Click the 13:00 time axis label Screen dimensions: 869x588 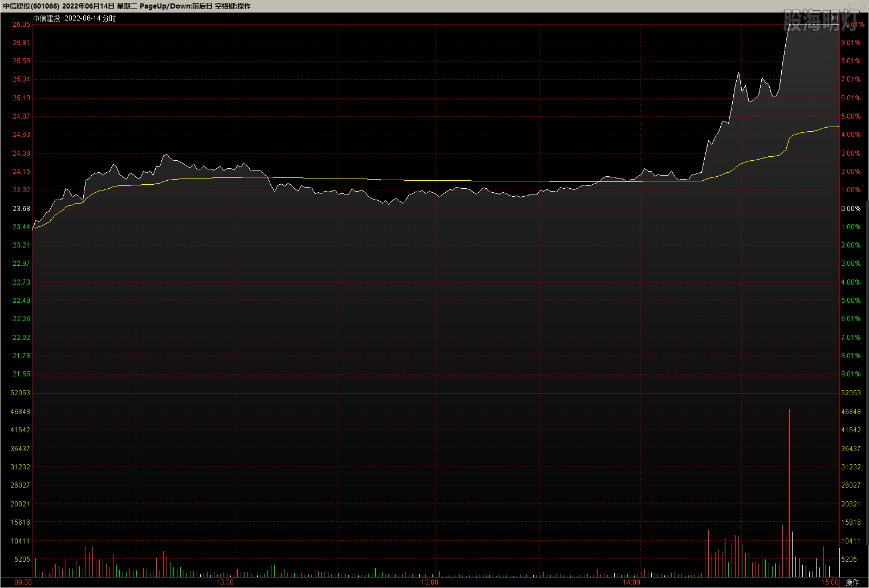[429, 582]
